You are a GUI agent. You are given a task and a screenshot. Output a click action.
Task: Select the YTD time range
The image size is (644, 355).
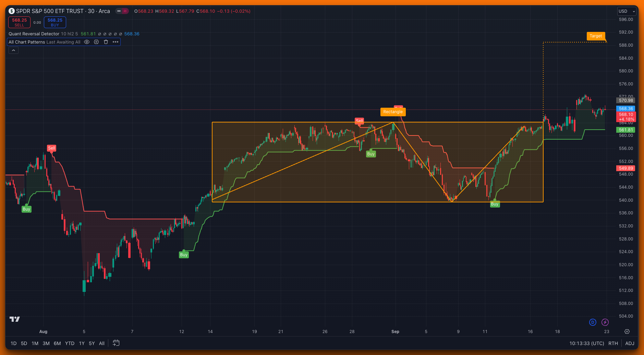(x=70, y=343)
